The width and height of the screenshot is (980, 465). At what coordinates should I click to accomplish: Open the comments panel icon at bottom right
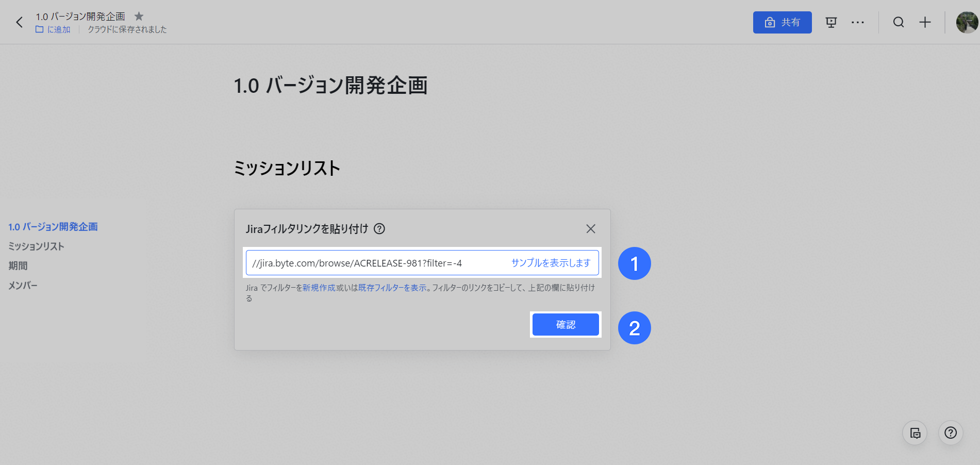click(915, 433)
